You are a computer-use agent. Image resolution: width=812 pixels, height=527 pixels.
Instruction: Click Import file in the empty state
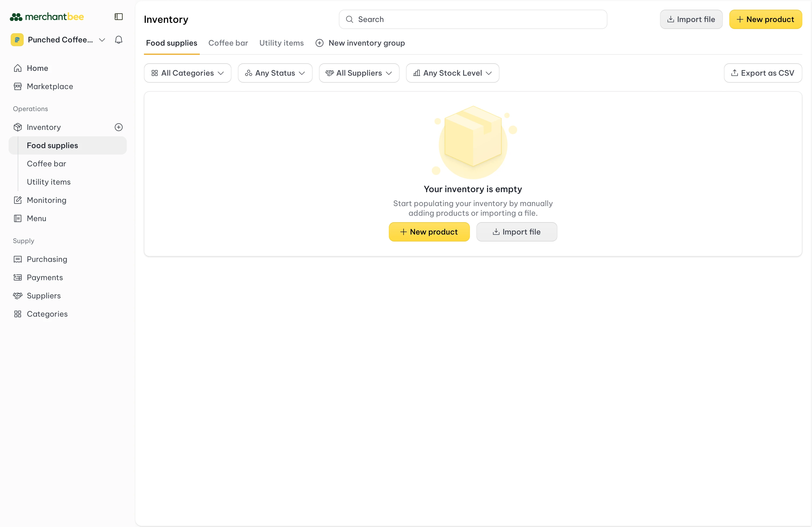tap(516, 232)
